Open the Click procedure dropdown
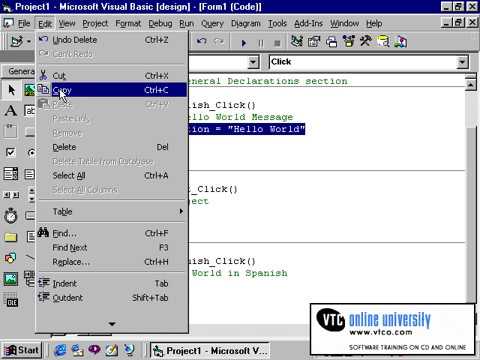 pyautogui.click(x=462, y=62)
